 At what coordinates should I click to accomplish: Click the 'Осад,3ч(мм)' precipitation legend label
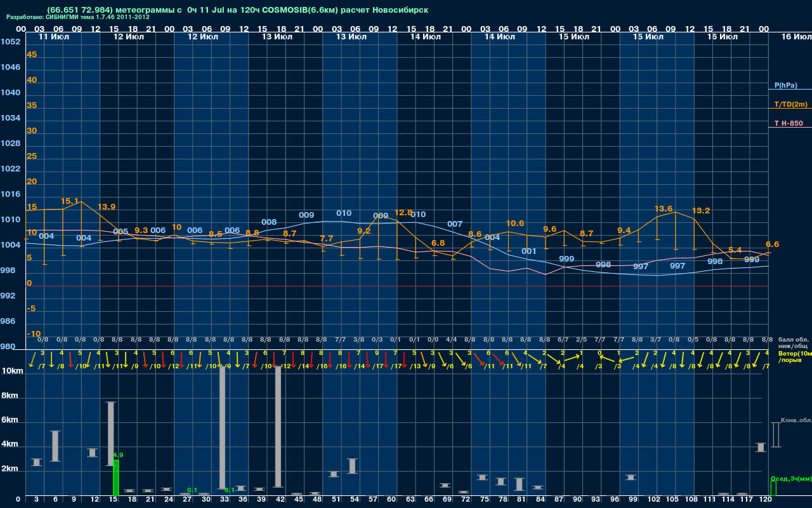point(791,478)
